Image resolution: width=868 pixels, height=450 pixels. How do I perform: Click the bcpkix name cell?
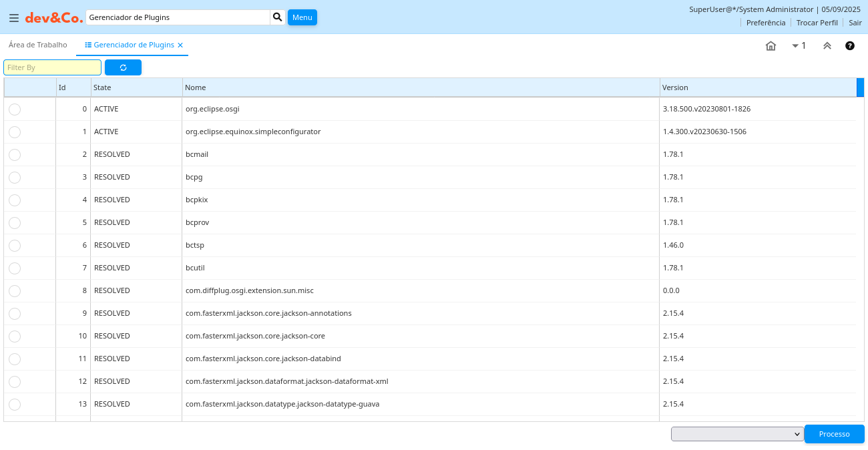tap(421, 200)
